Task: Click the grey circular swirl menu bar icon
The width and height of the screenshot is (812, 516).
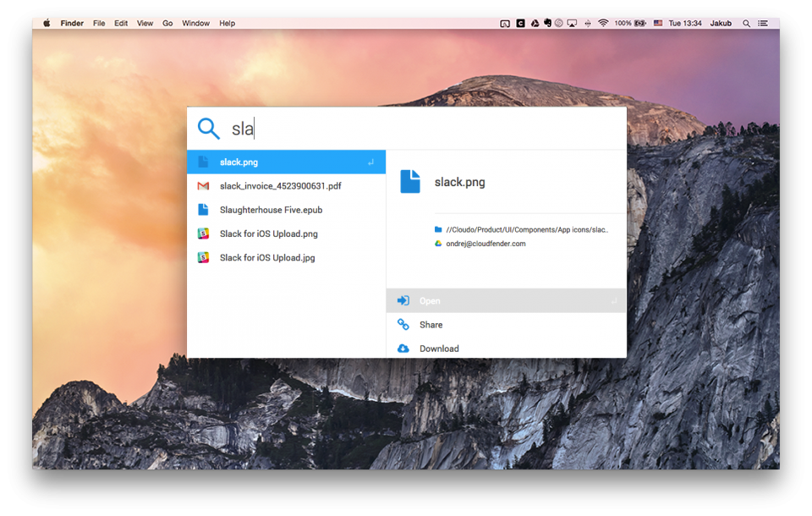Action: pyautogui.click(x=559, y=24)
